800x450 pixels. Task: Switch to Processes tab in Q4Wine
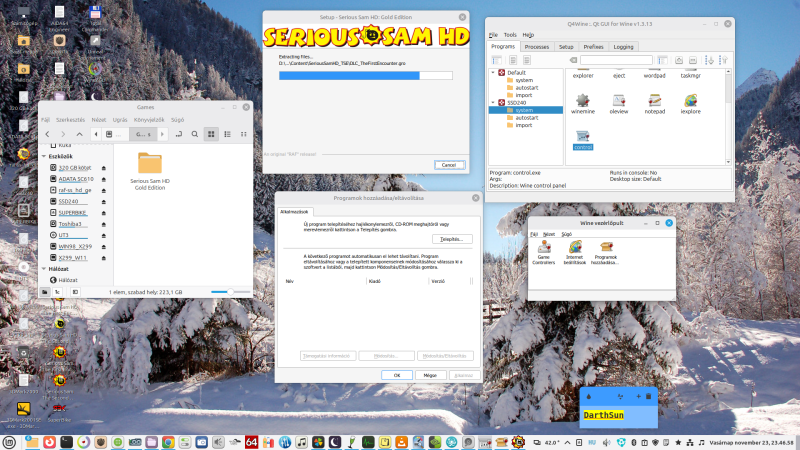tap(537, 46)
